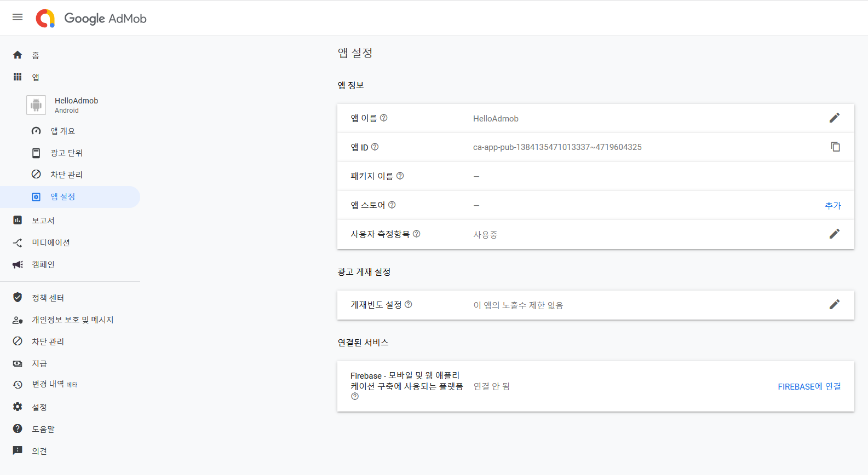Open help tooltip next to 사용자 측정항목
The image size is (868, 475).
pos(417,234)
